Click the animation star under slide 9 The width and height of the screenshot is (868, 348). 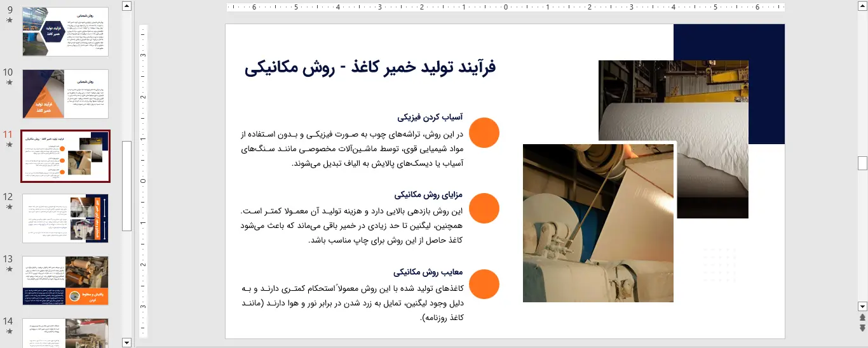coord(9,20)
